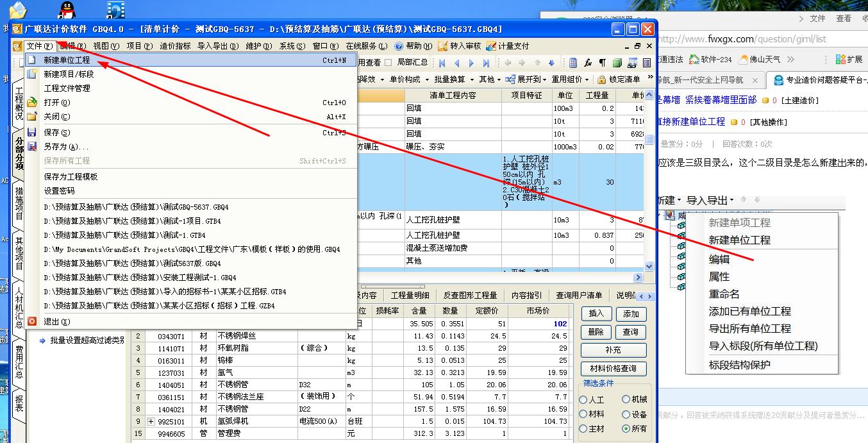Click the 保存 floppy disk icon in menu
The width and height of the screenshot is (868, 443).
point(32,133)
